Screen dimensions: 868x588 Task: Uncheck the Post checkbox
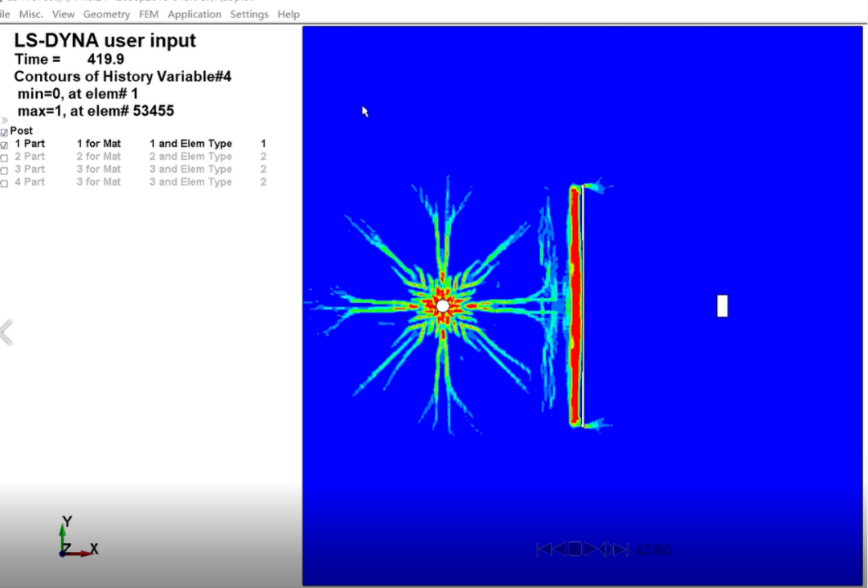tap(5, 132)
